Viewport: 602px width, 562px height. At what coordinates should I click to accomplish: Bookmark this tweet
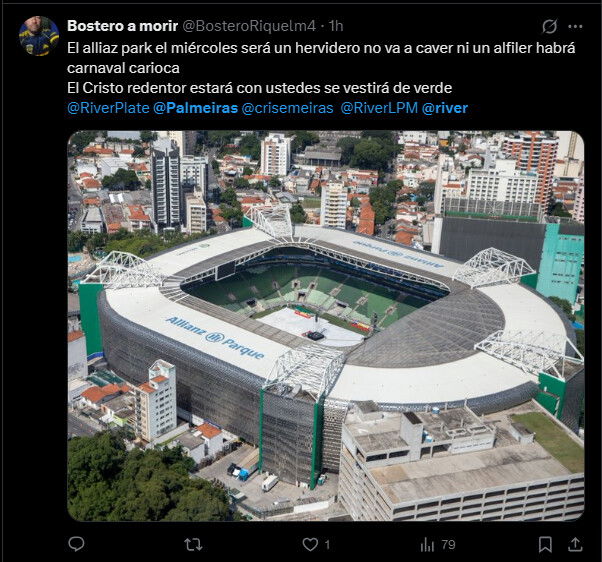(545, 544)
